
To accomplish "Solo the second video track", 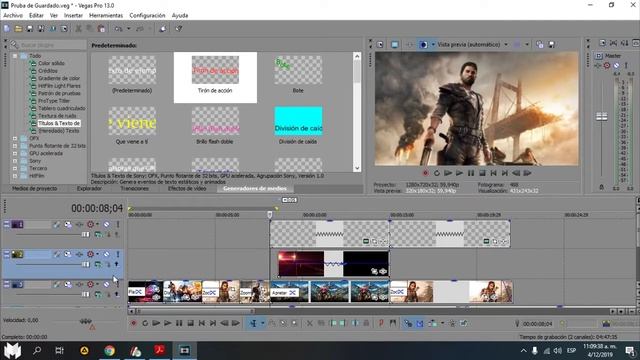I will pyautogui.click(x=118, y=254).
